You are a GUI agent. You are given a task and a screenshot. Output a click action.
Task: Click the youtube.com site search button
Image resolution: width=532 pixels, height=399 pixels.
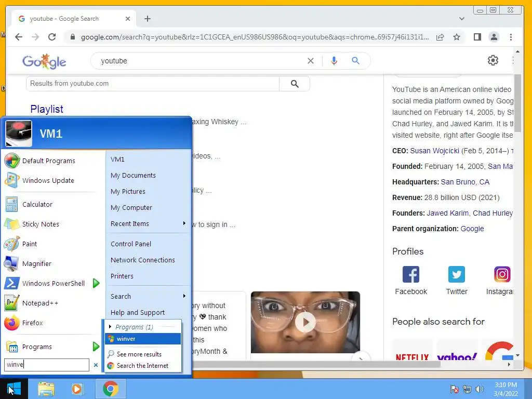(x=295, y=84)
